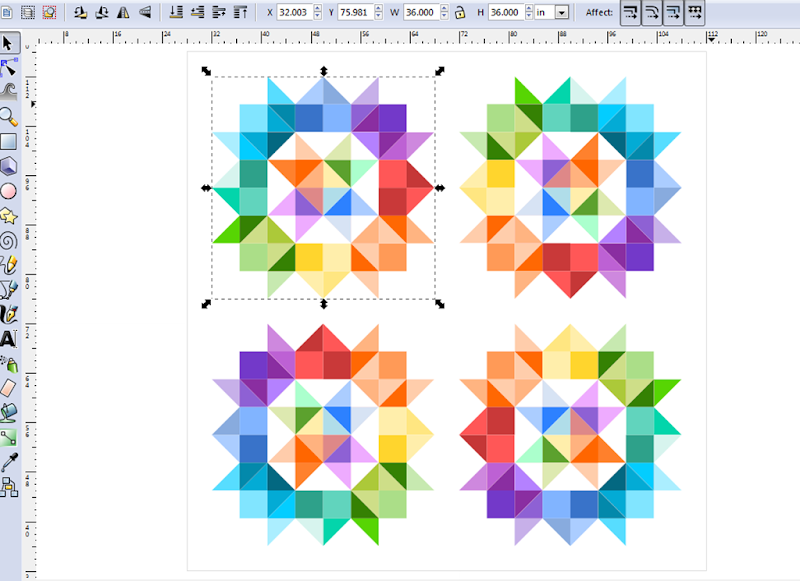The height and width of the screenshot is (581, 800).
Task: Toggle first Affect stroke-width scaling button
Action: pos(631,13)
